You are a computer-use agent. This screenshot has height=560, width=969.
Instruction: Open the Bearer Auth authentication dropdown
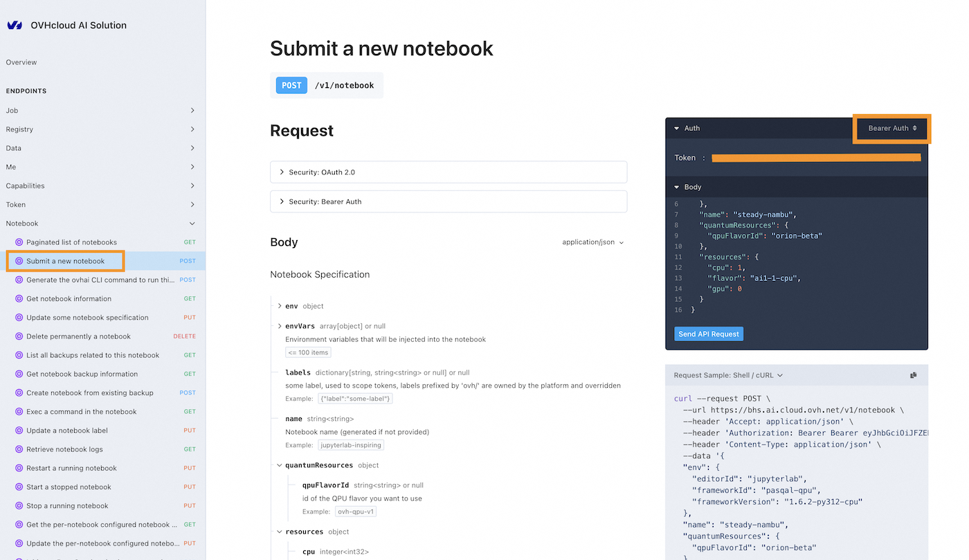(x=891, y=128)
